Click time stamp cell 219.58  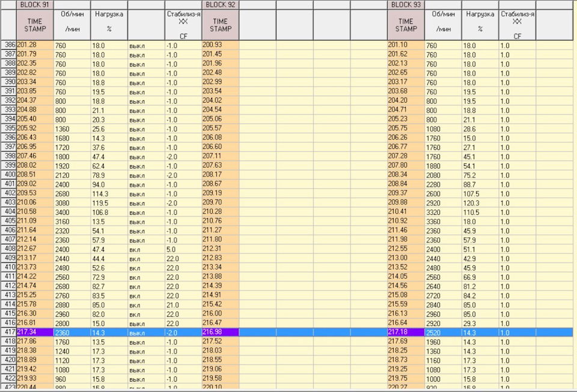click(221, 379)
